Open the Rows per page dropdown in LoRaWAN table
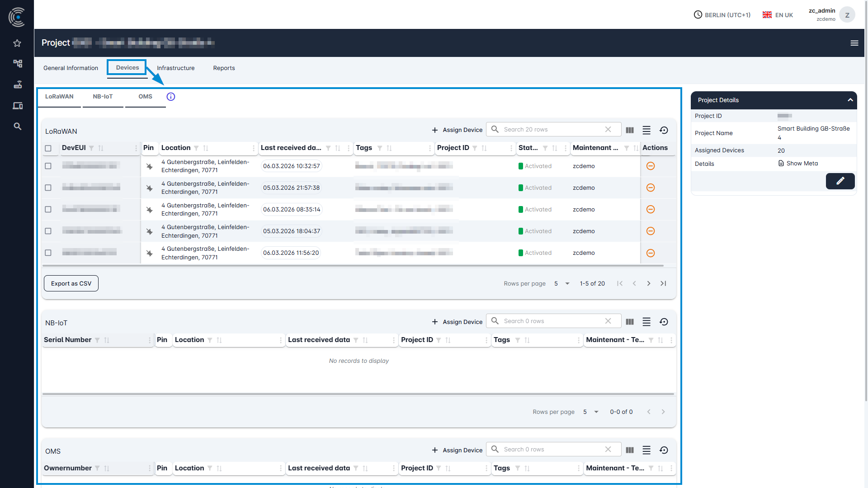 coord(561,283)
